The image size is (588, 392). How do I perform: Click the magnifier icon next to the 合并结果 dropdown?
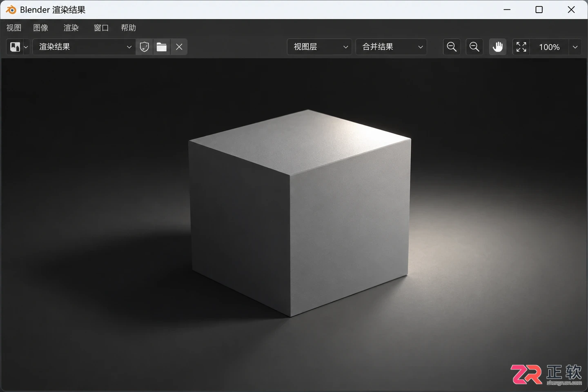point(452,47)
